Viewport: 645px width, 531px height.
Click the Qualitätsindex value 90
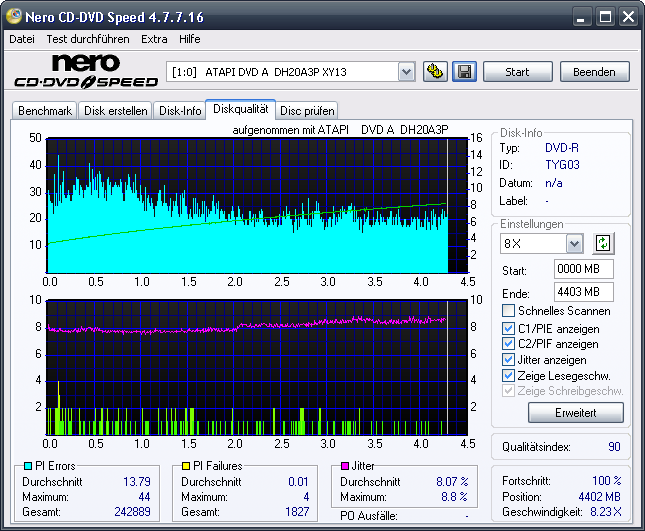[614, 447]
